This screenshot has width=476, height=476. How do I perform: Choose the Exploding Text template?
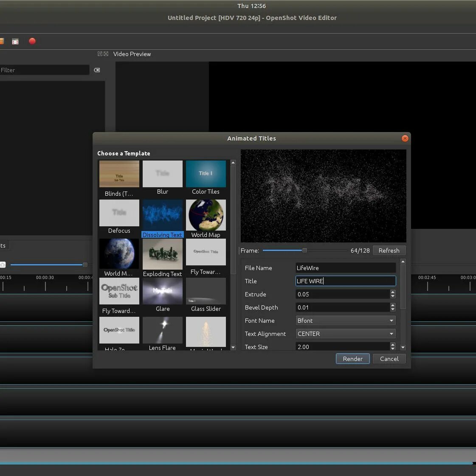[162, 254]
